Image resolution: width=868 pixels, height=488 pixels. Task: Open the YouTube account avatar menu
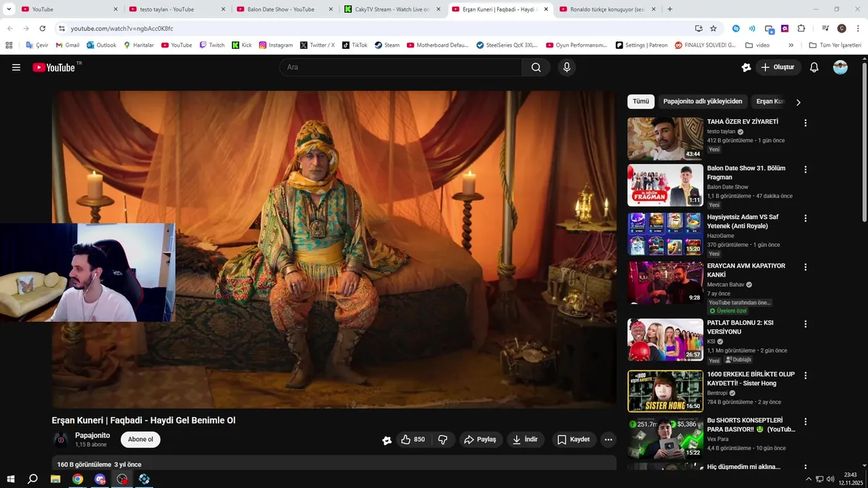840,67
